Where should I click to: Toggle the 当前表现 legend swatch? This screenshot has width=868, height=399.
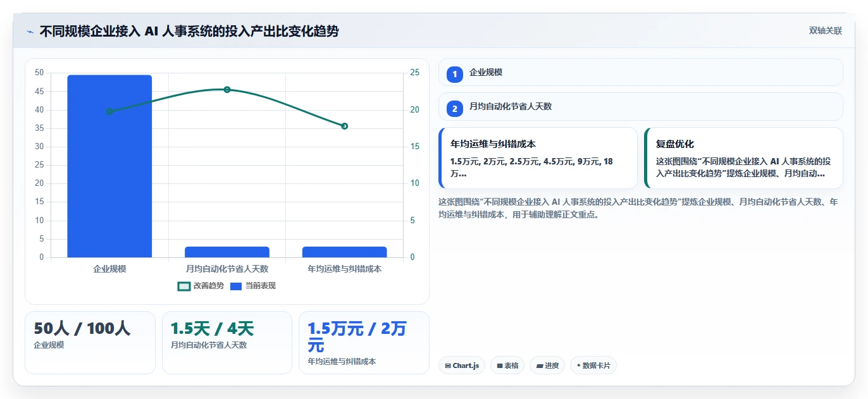click(236, 286)
